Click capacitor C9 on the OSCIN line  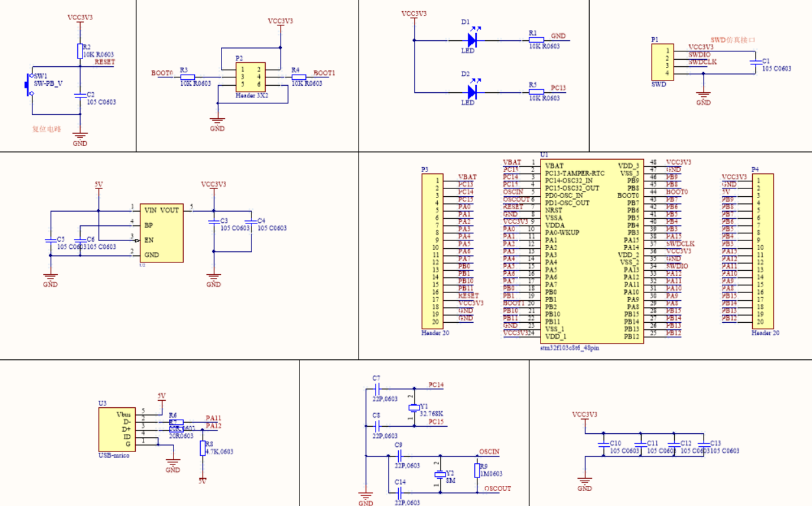pos(399,455)
